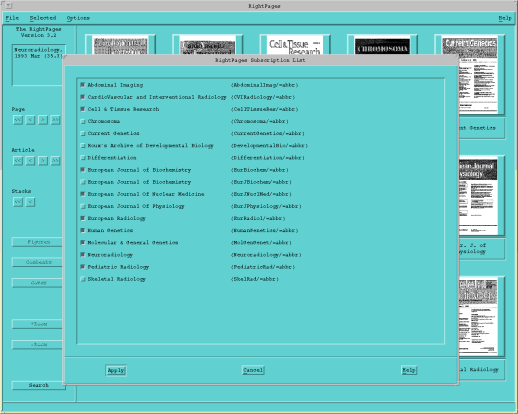Jump to first article with Article << button
Image resolution: width=518 pixels, height=414 pixels.
point(18,161)
